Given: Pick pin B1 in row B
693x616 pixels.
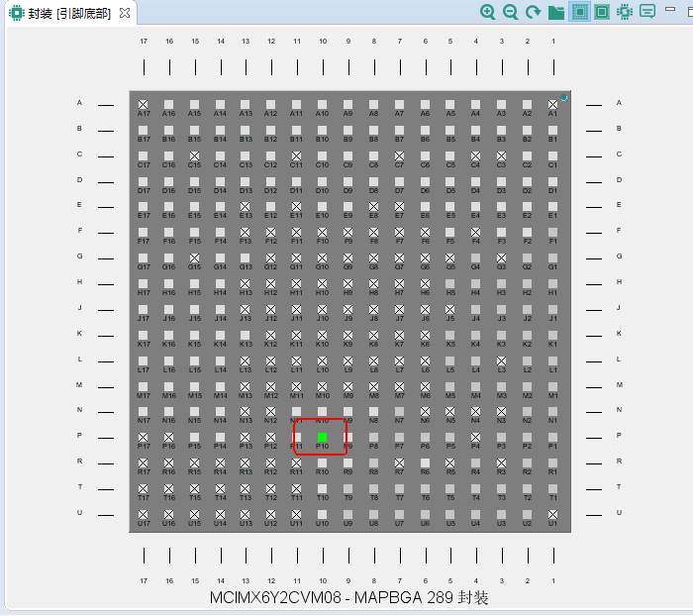Looking at the screenshot, I should tap(552, 130).
